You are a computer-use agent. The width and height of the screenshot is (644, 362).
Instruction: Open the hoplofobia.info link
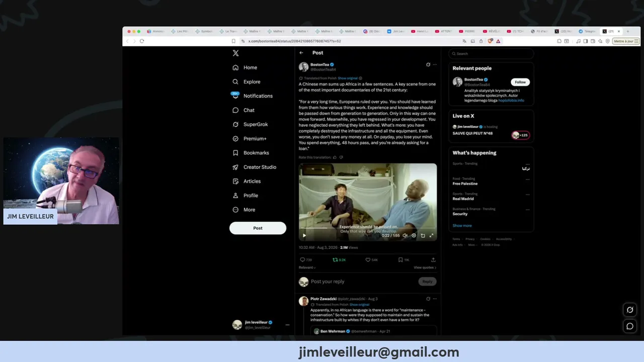point(511,100)
